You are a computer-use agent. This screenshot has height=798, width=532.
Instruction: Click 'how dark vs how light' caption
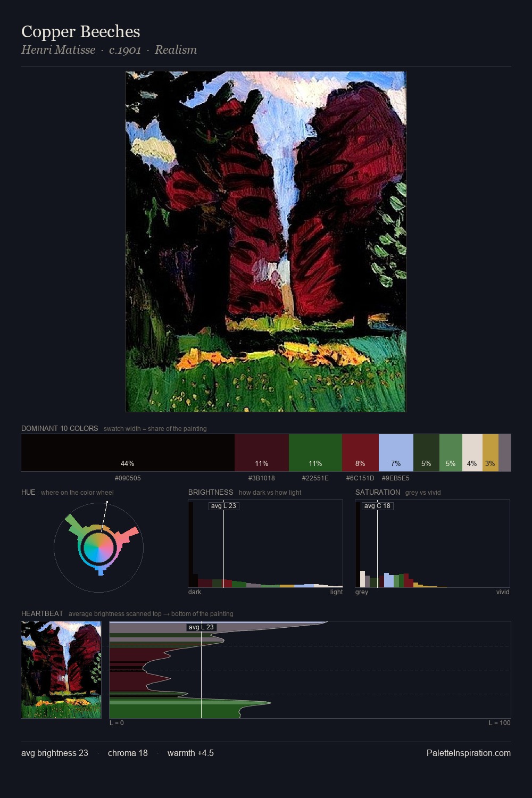[270, 493]
